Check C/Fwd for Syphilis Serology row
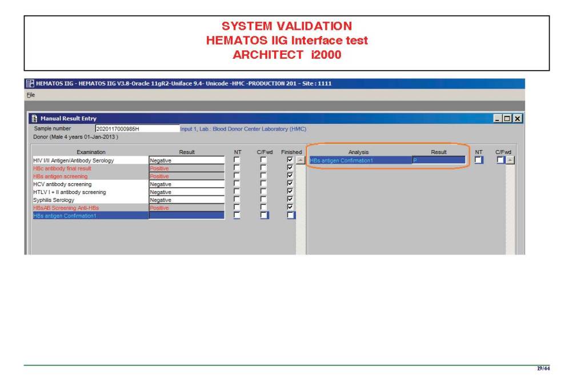This screenshot has width=585, height=392. [x=263, y=200]
